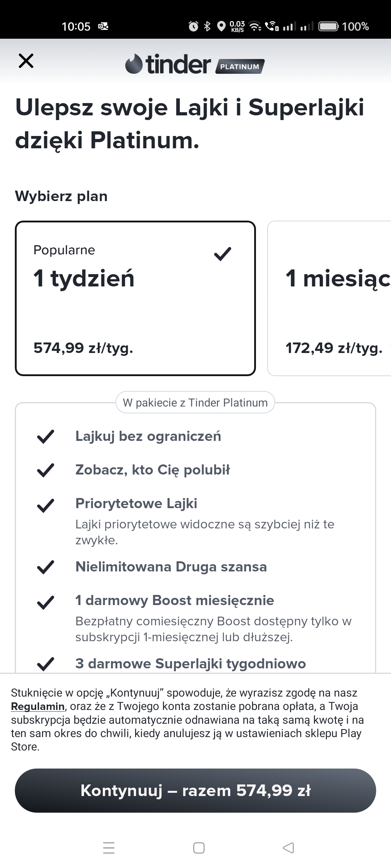Screen dimensions: 391x868
Task: Tap the battery indicator in status bar
Action: 328,26
